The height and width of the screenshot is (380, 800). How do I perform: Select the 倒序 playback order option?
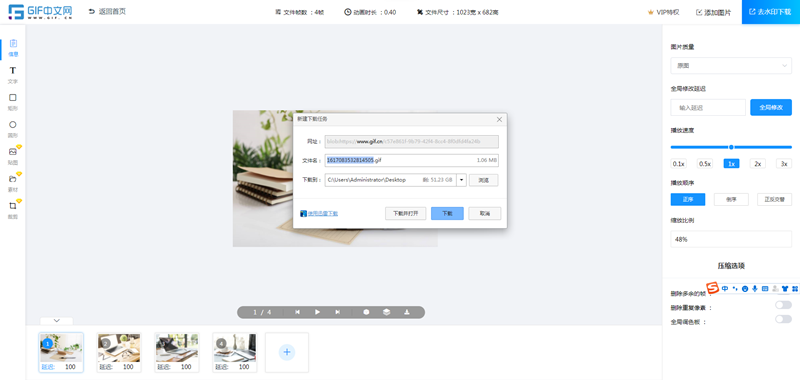731,199
